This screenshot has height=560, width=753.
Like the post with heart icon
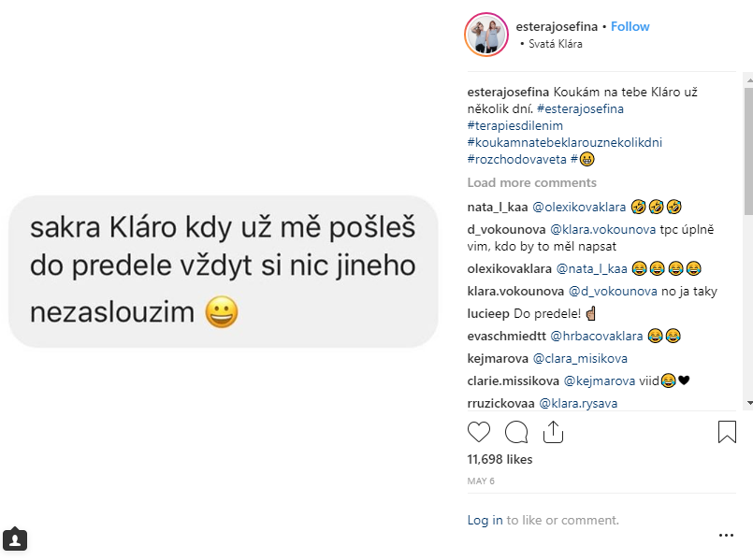[x=479, y=432]
